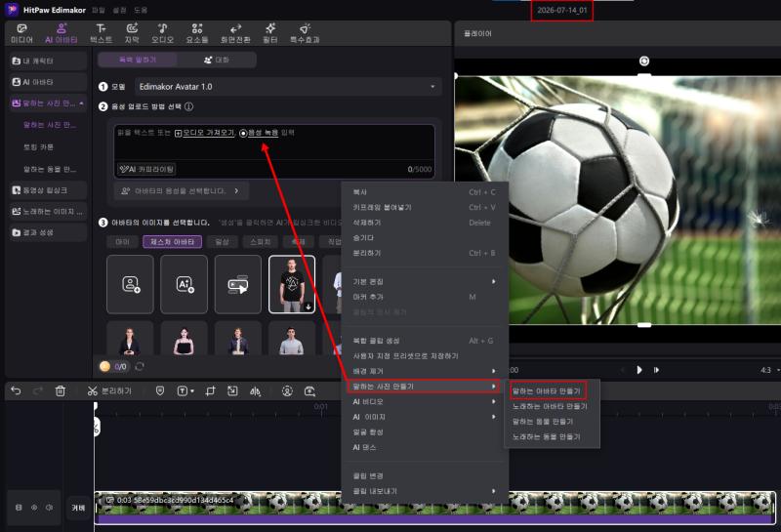Click the crop tool icon

[x=210, y=391]
